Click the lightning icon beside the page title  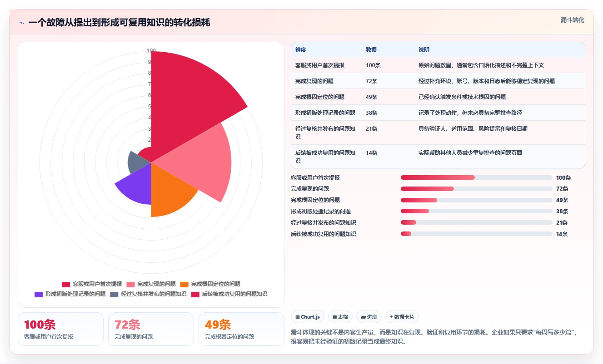coord(22,23)
